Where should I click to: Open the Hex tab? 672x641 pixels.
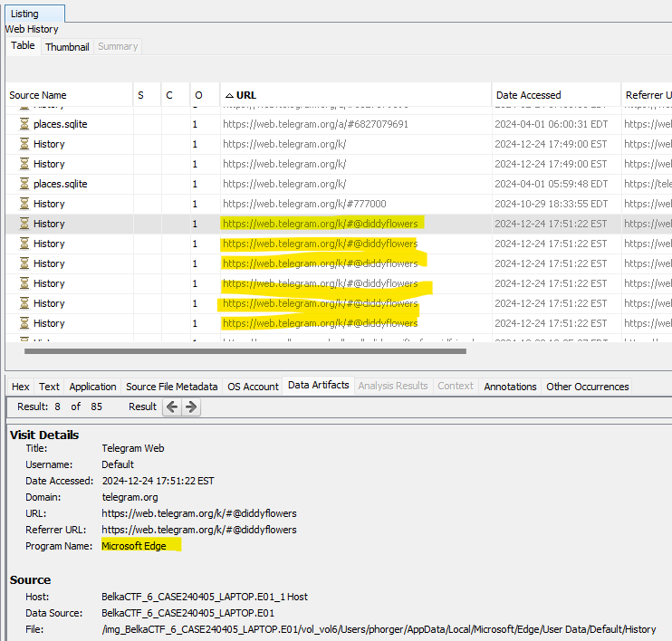(x=21, y=387)
